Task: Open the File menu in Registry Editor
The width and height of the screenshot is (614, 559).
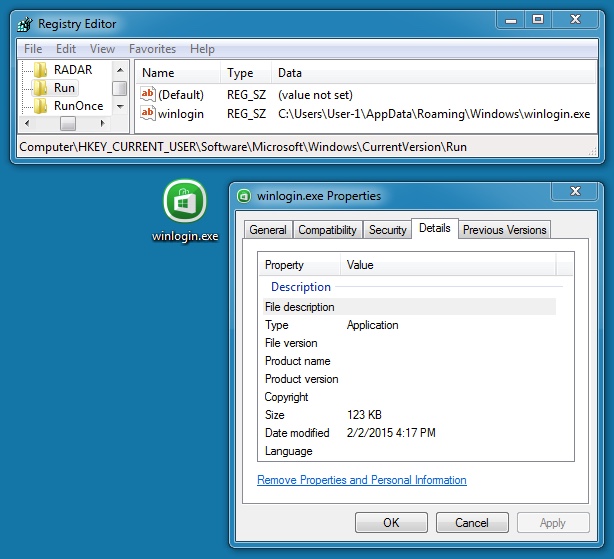Action: (x=33, y=49)
